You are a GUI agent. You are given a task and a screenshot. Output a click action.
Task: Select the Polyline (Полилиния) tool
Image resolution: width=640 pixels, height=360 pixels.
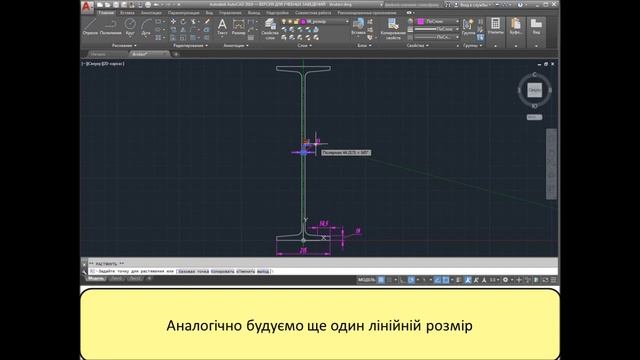[111, 27]
